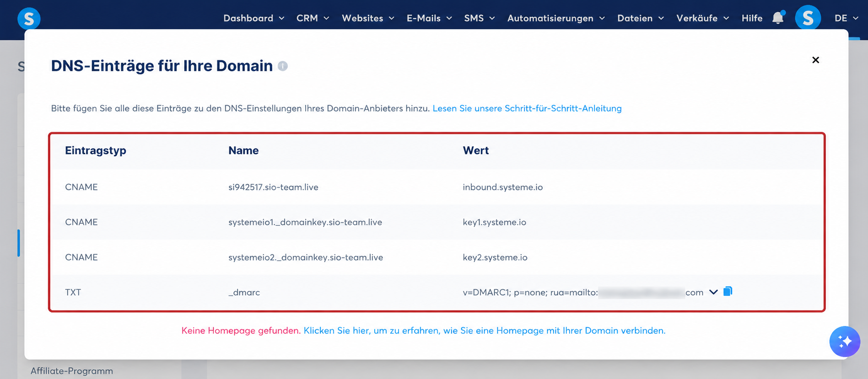Viewport: 868px width, 379px height.
Task: Click the Eintragstyp column header
Action: (96, 150)
